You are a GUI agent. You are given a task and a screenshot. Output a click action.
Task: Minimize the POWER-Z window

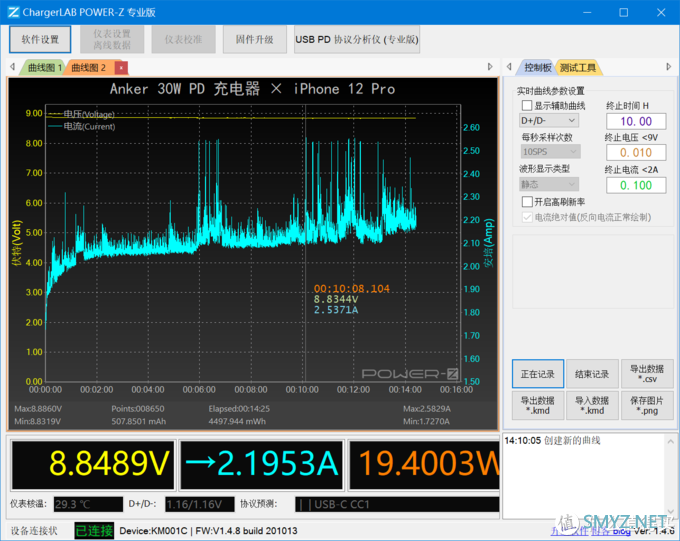click(x=587, y=12)
